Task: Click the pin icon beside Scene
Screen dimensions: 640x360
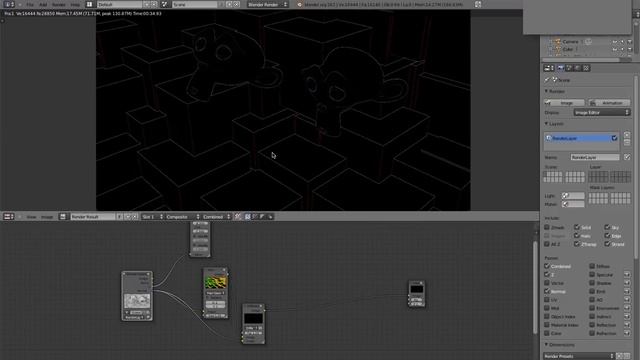Action: click(547, 80)
